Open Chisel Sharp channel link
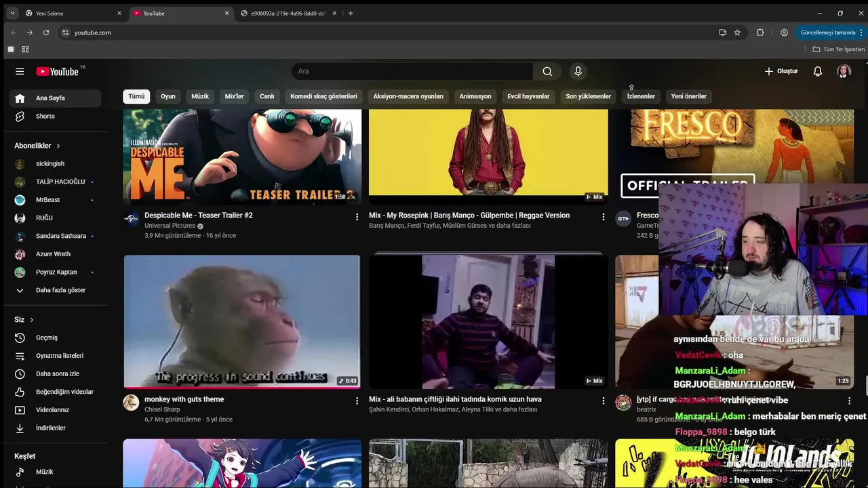 tap(162, 409)
